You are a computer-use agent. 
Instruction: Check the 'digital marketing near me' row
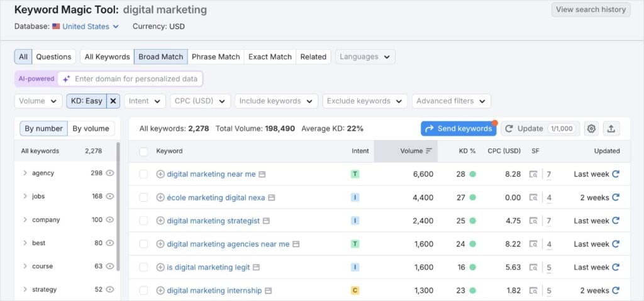143,175
